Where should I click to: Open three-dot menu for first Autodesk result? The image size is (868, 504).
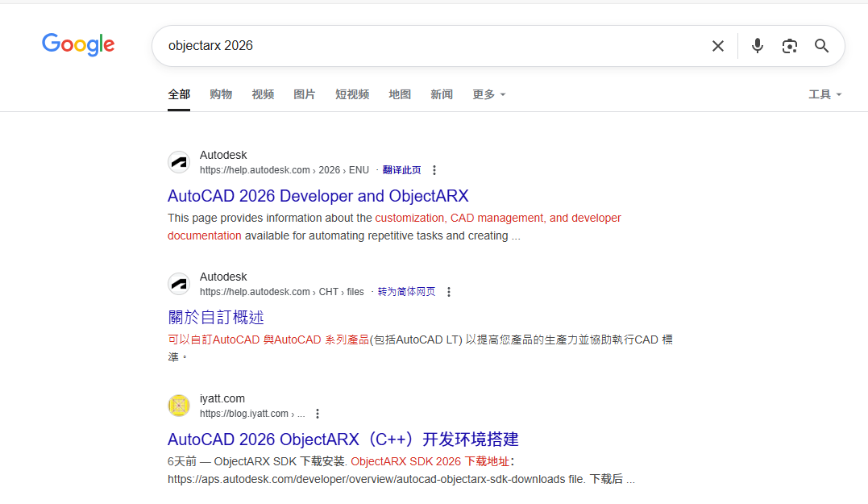(x=434, y=170)
